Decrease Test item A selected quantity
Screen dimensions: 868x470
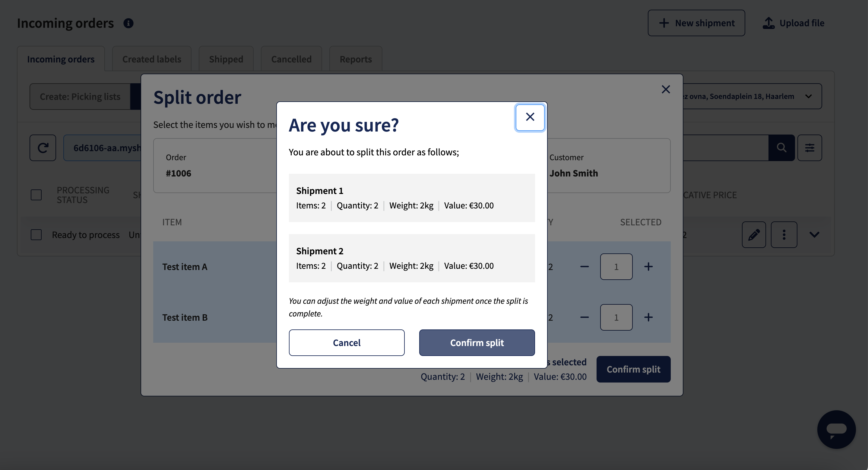coord(584,266)
